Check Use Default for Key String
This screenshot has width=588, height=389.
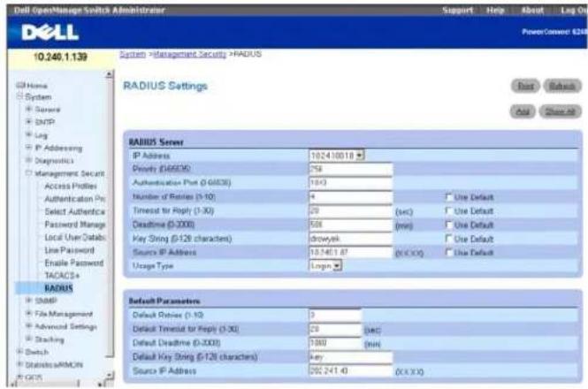[448, 238]
